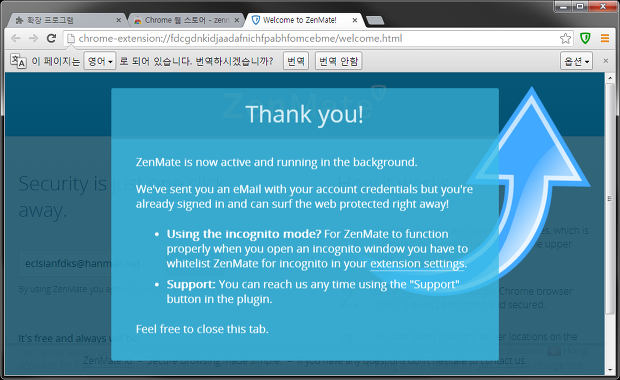Close the 확장 프로그램 tab

(x=119, y=20)
